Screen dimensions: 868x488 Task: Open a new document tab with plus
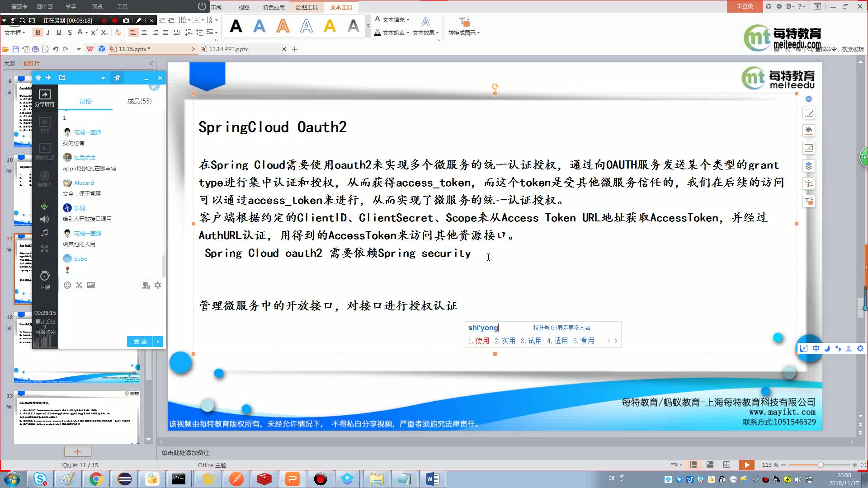pos(295,49)
